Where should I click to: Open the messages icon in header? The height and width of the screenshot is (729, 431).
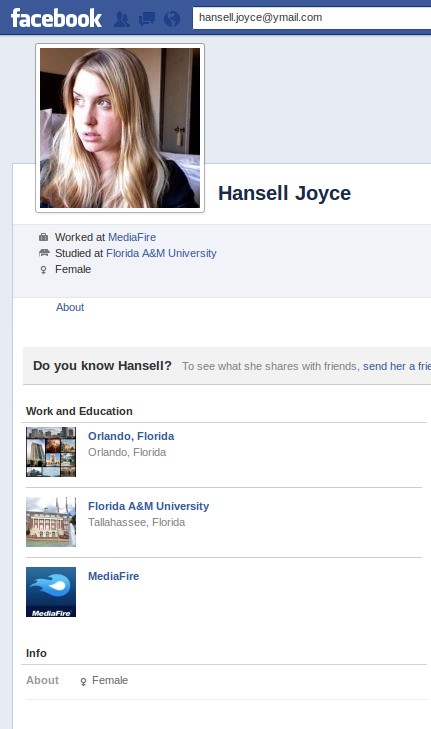coord(147,19)
